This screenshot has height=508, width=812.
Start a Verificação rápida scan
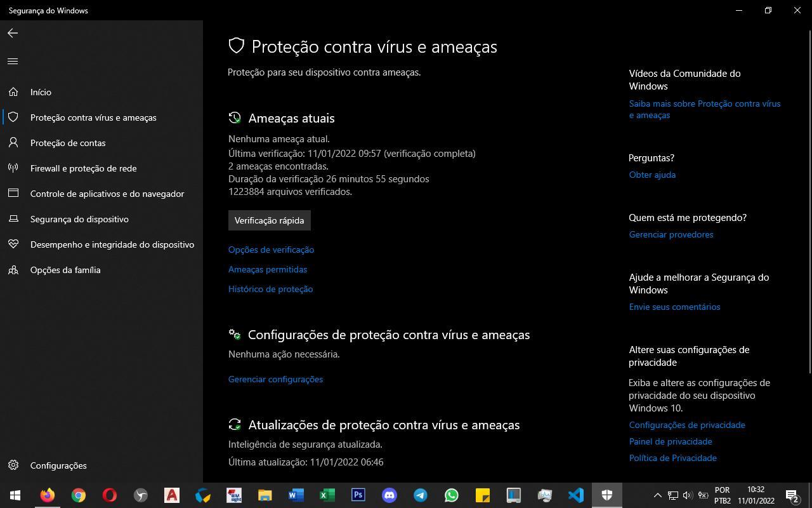tap(270, 220)
